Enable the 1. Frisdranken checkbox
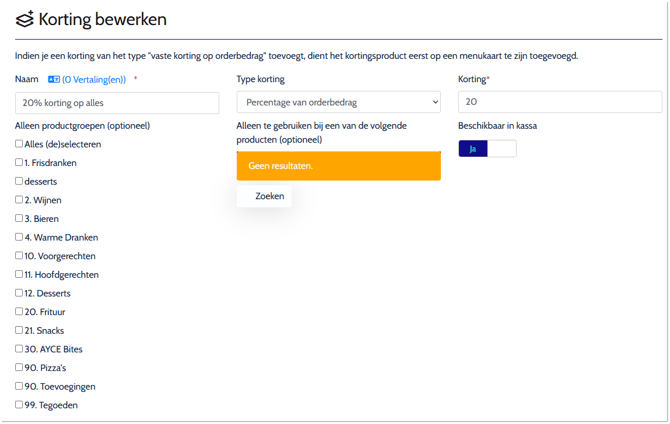The image size is (670, 424). point(19,162)
